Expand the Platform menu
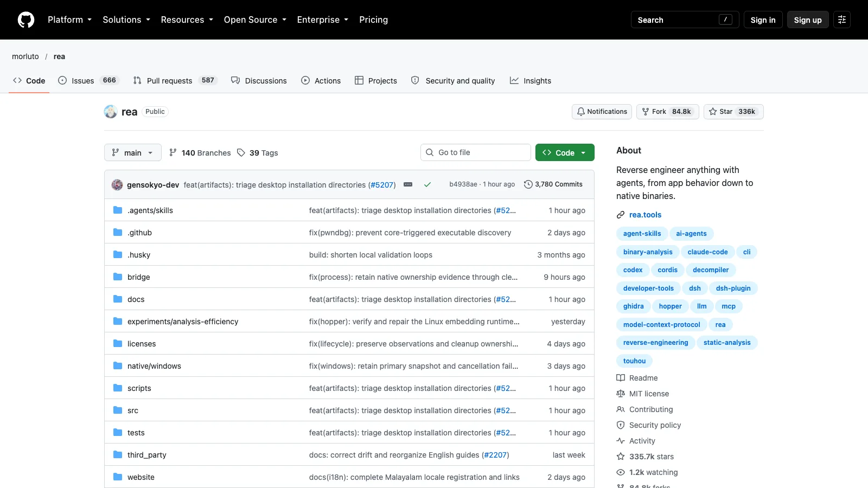868x488 pixels. click(69, 20)
